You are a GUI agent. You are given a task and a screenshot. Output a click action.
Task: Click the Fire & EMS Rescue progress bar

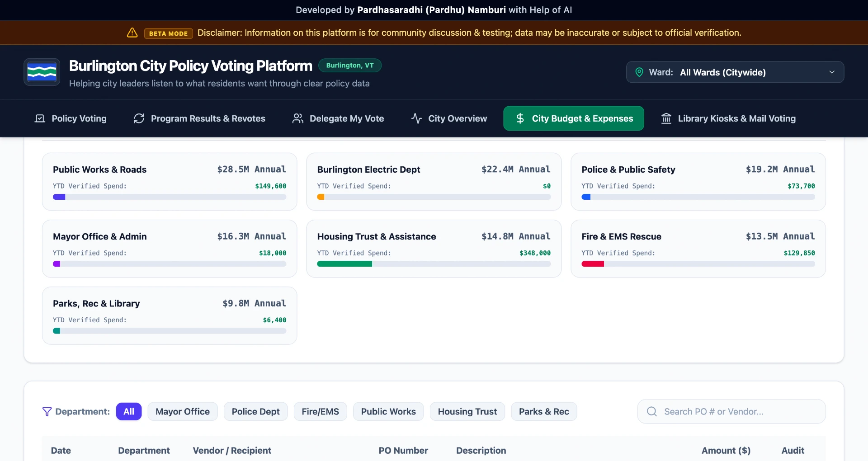tap(698, 264)
